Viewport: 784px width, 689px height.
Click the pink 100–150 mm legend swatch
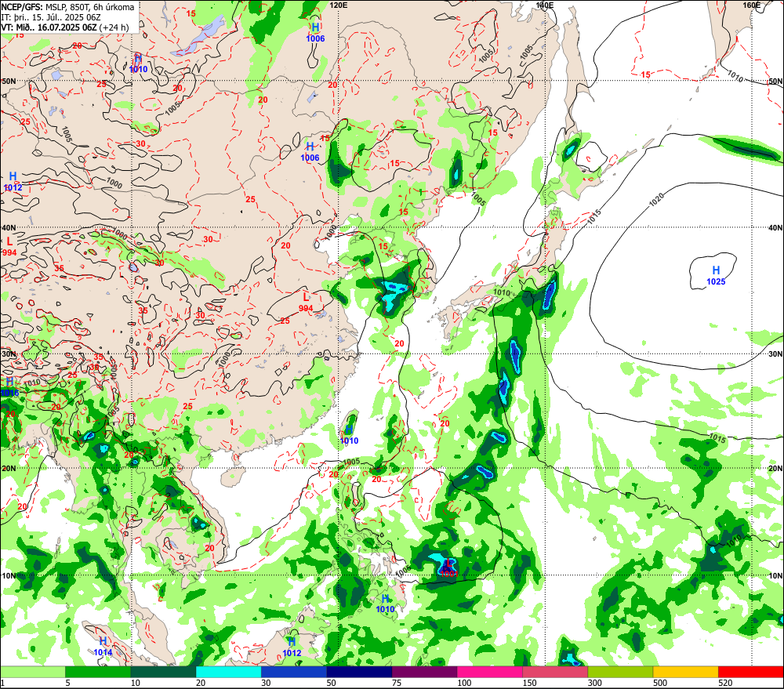[490, 672]
